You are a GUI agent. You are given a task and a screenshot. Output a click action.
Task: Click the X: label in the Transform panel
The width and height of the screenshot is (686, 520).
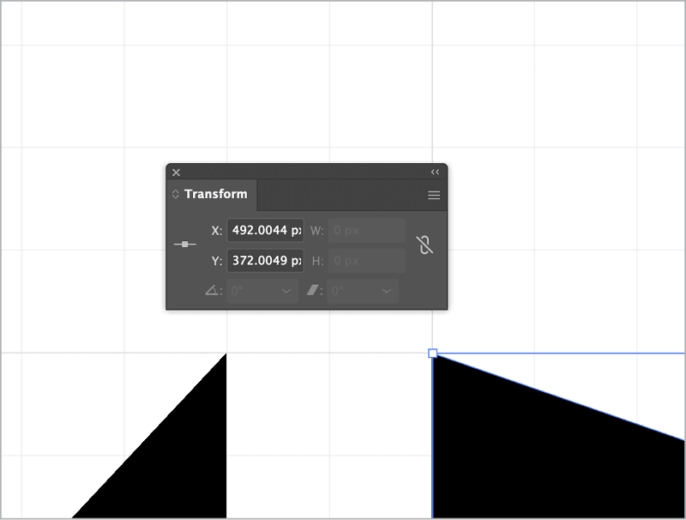point(217,231)
